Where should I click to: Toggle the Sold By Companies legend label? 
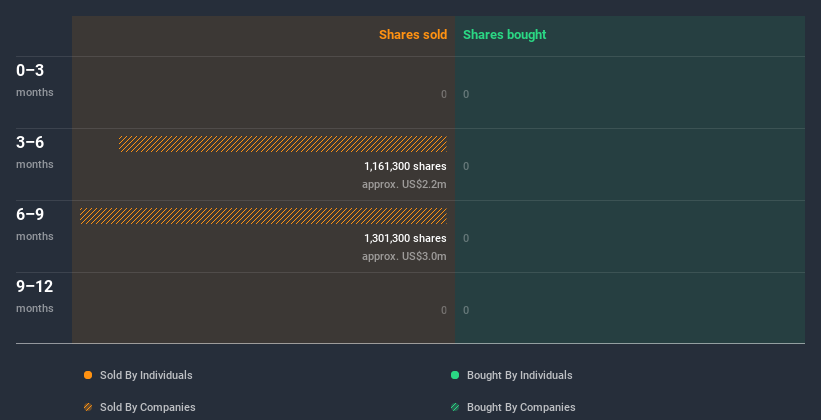148,407
